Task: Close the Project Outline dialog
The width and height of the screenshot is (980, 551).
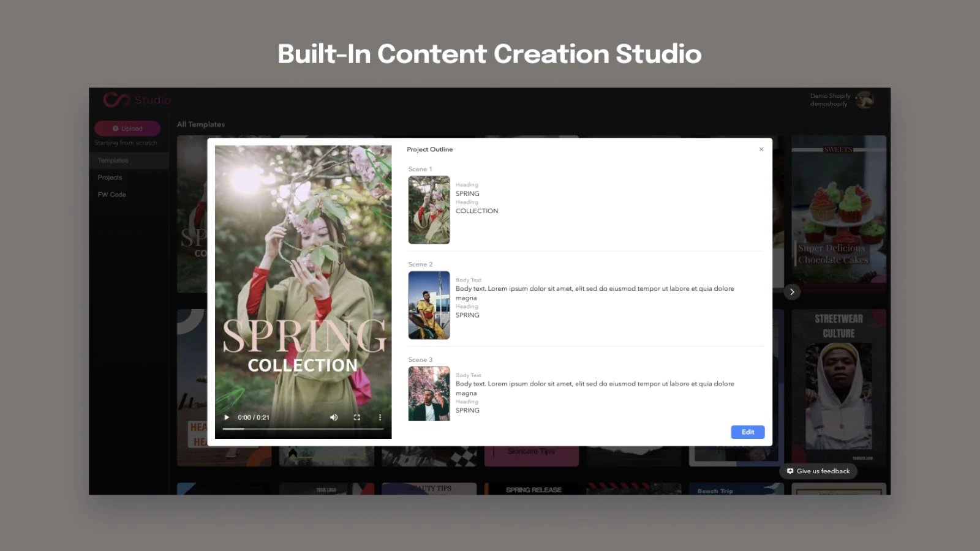Action: pos(761,149)
